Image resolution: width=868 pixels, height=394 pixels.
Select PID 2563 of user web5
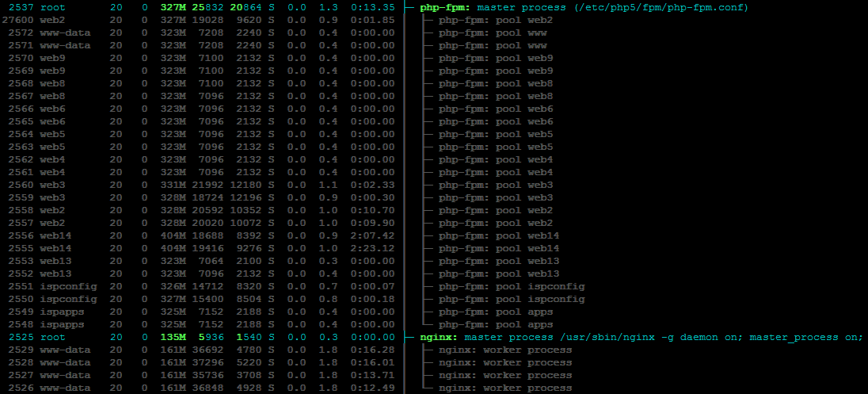point(21,147)
